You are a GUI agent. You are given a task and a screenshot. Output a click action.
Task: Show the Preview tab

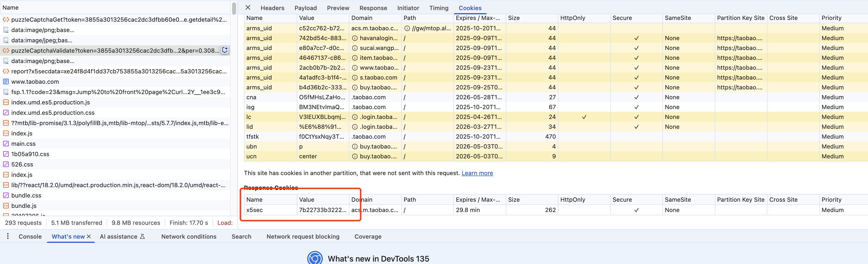(x=338, y=8)
